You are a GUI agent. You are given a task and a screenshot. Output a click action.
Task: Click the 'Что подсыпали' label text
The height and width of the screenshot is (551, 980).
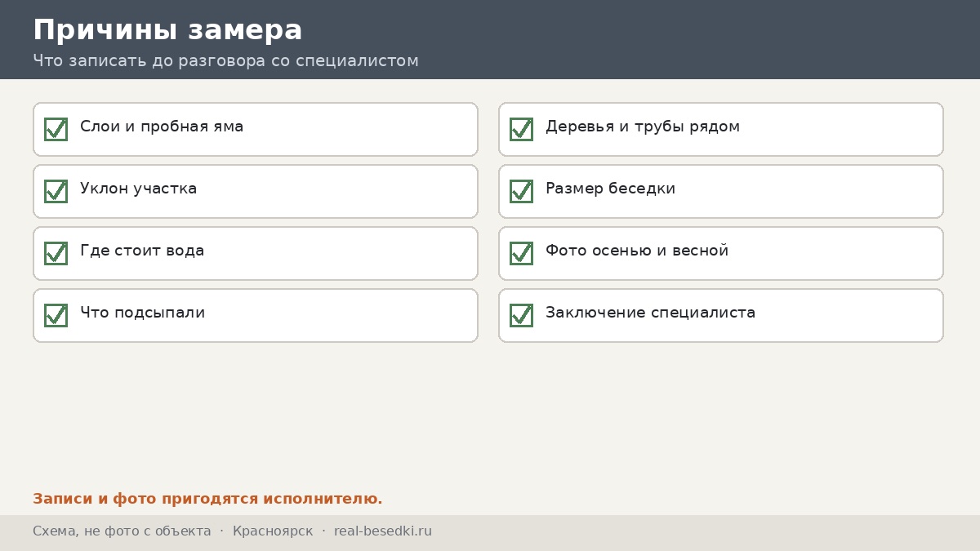coord(142,313)
